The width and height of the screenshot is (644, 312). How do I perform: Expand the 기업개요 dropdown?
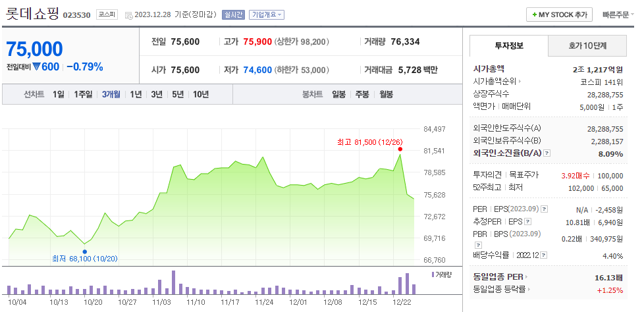click(267, 14)
